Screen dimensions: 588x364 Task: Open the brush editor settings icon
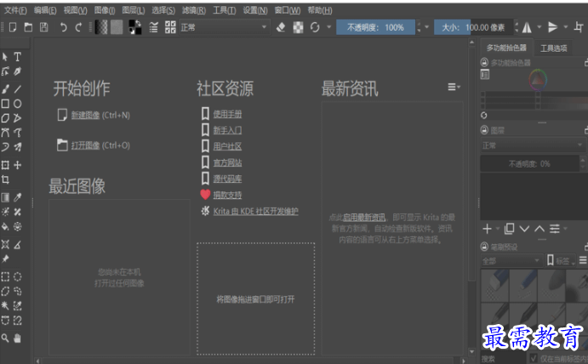point(153,27)
